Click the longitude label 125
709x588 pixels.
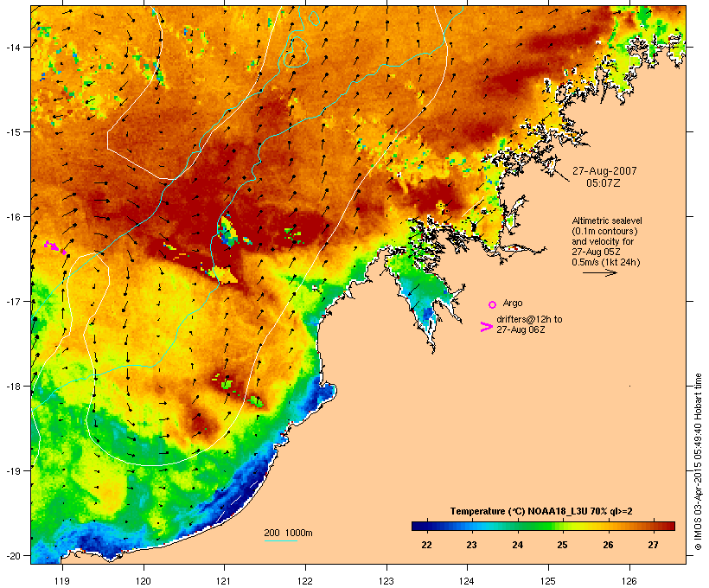[x=548, y=581]
